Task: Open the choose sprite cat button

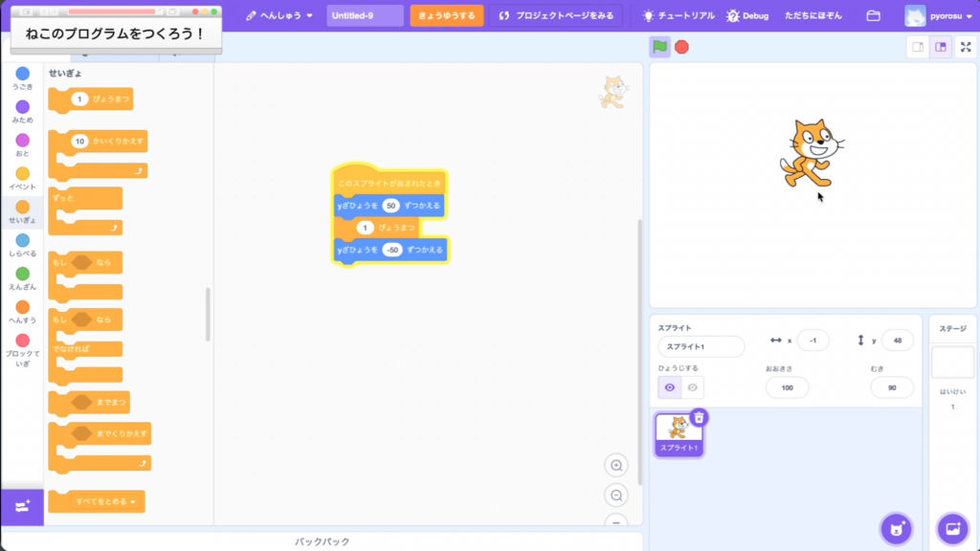Action: pyautogui.click(x=896, y=528)
